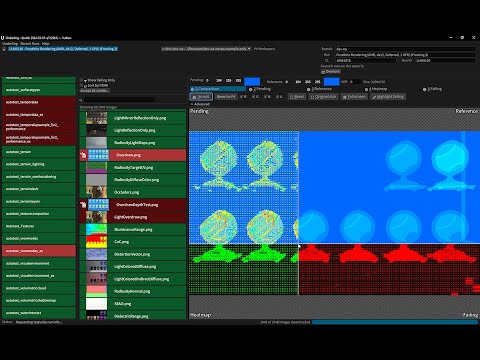Toggle the V B channel checkbox
This screenshot has height=360, width=480.
[x=267, y=97]
